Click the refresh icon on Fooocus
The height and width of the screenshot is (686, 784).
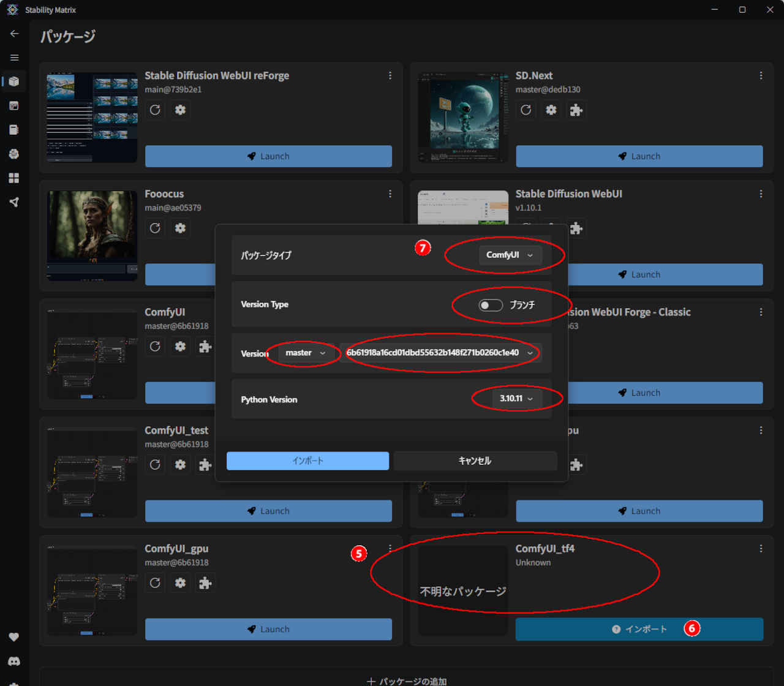point(155,228)
